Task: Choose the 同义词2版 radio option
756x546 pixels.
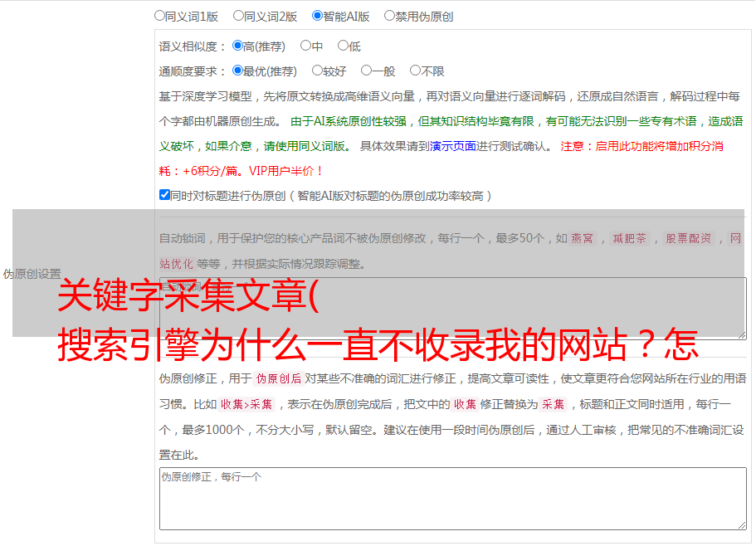Action: click(239, 15)
